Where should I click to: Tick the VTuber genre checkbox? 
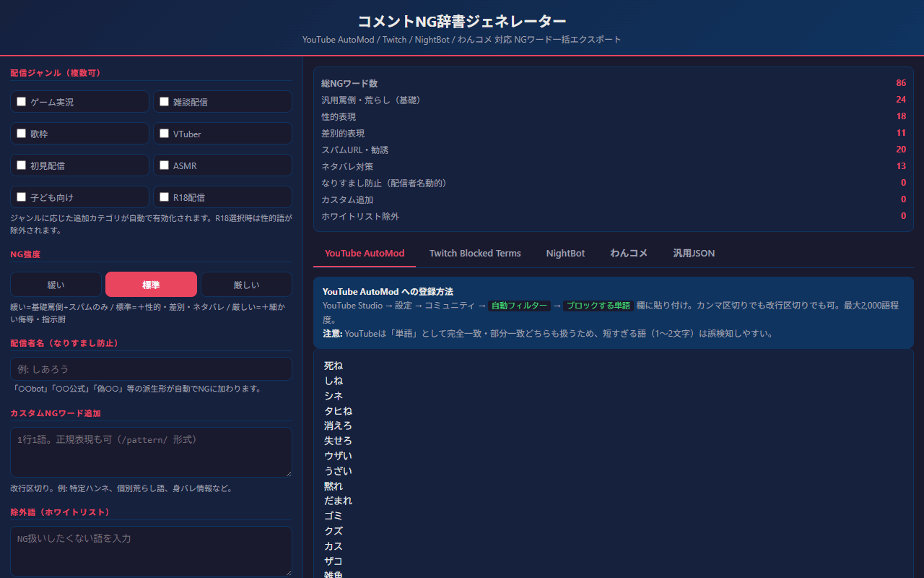point(165,134)
